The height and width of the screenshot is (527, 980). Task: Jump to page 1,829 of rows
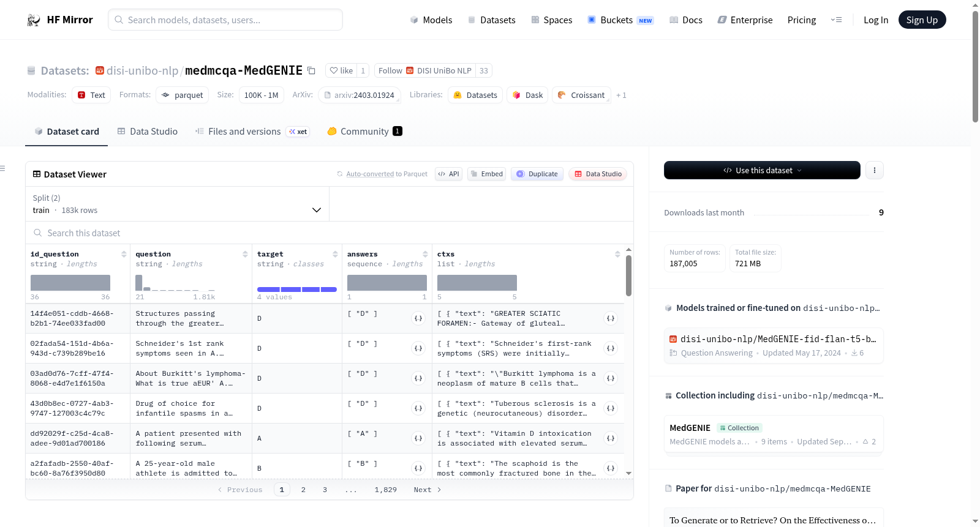[386, 490]
